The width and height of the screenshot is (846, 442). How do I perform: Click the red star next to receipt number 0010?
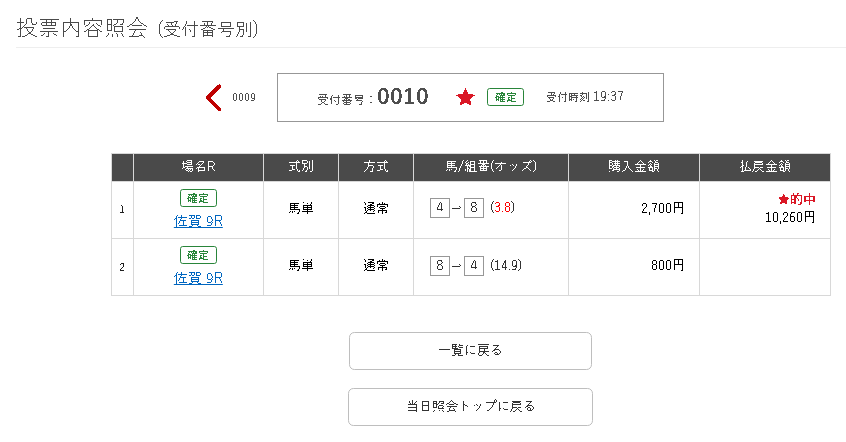(465, 98)
